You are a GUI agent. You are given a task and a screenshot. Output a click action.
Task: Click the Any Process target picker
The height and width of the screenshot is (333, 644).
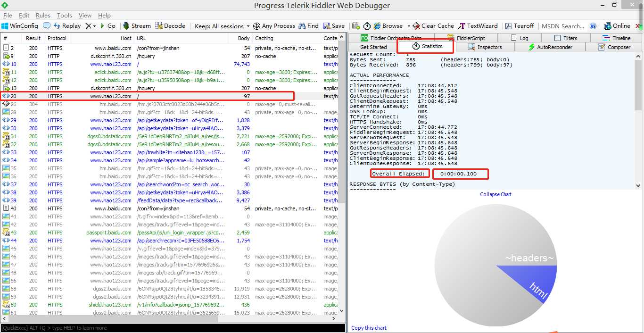click(274, 26)
